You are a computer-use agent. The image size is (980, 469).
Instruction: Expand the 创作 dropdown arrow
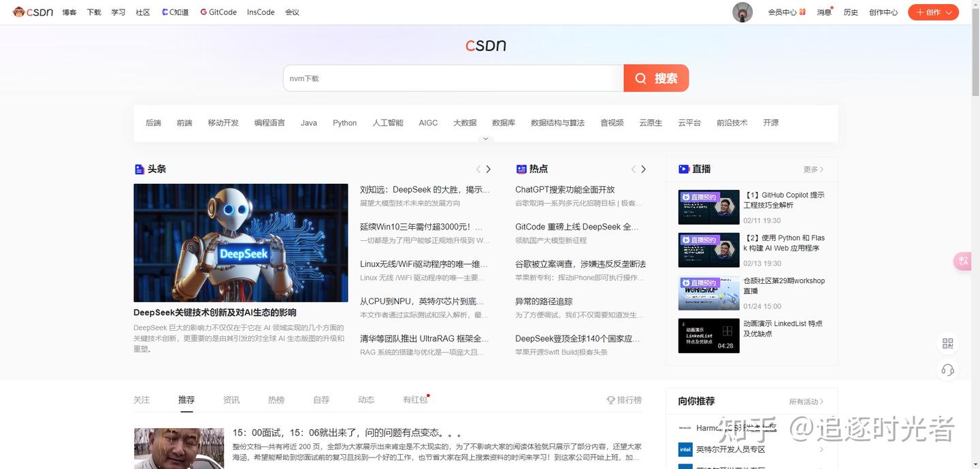948,12
